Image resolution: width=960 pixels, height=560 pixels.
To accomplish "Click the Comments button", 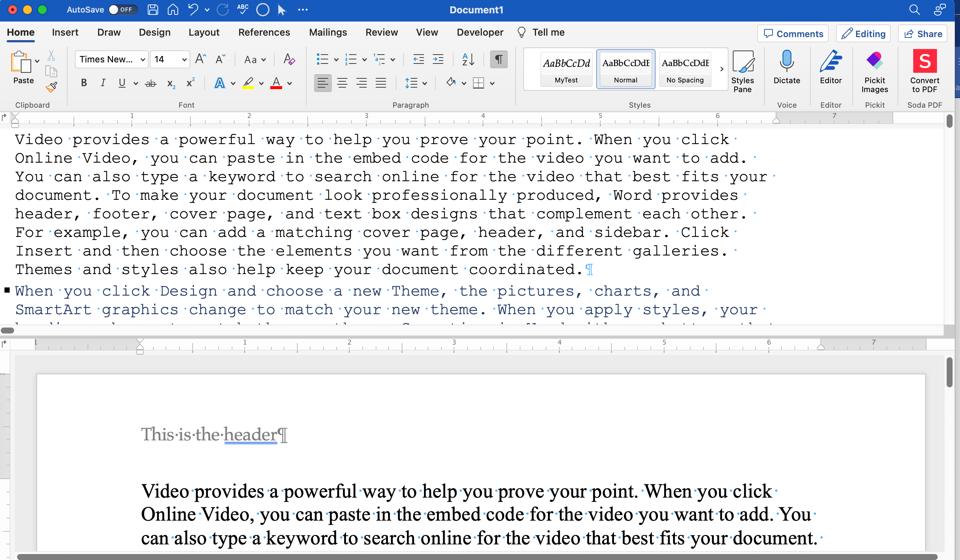I will [x=793, y=34].
